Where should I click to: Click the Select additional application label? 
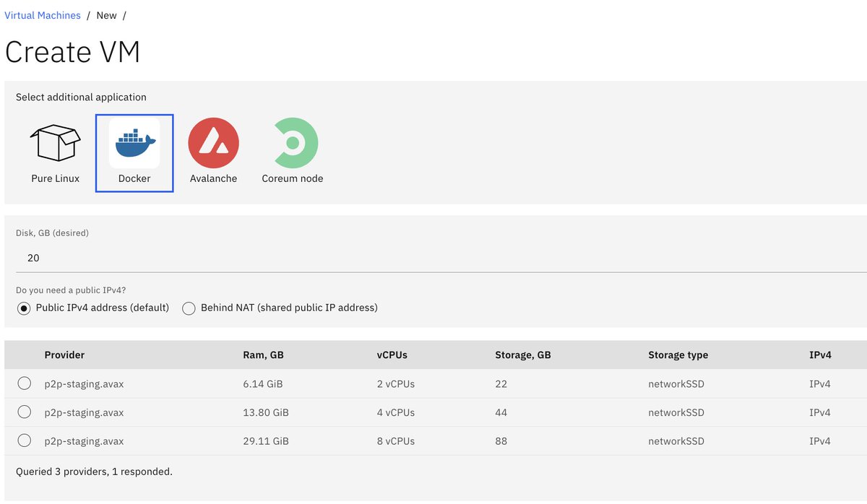tap(81, 97)
